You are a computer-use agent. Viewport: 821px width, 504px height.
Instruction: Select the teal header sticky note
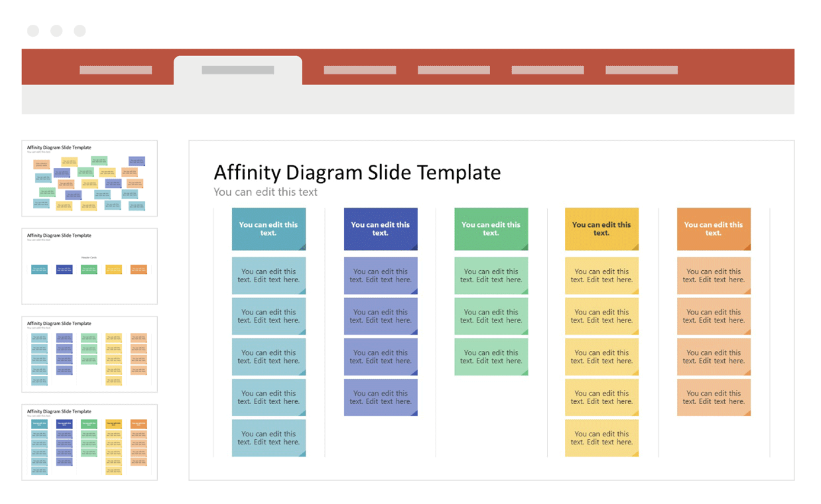[x=269, y=229]
